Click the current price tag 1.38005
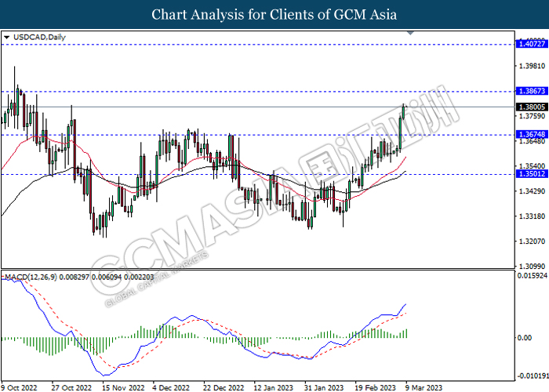The width and height of the screenshot is (549, 392). [x=531, y=107]
